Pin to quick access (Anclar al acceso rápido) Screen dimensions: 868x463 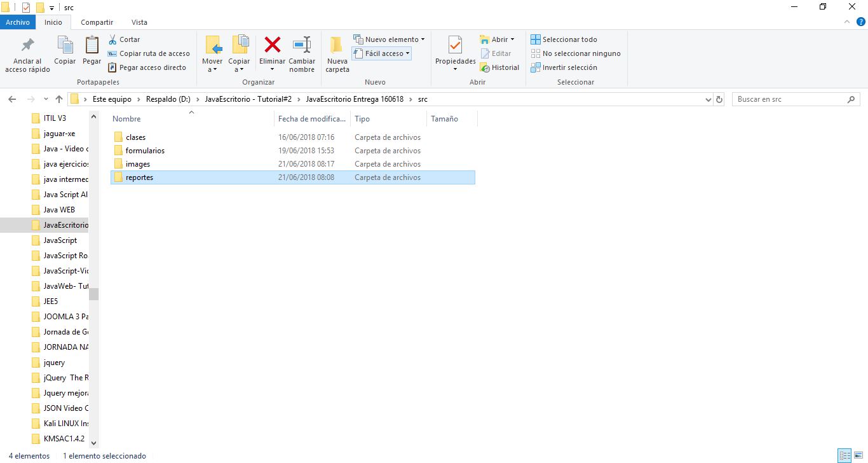click(27, 54)
